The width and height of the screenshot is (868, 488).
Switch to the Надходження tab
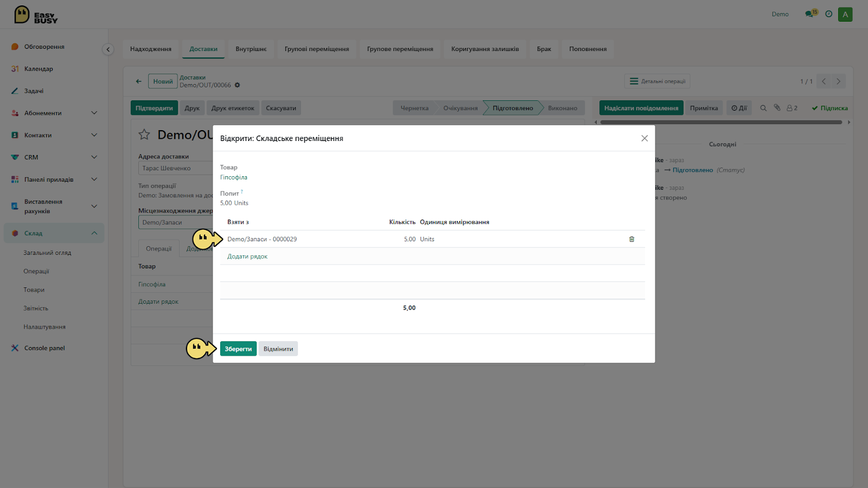[x=151, y=49]
